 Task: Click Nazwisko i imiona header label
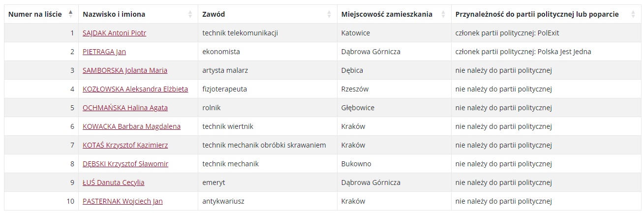pos(114,14)
